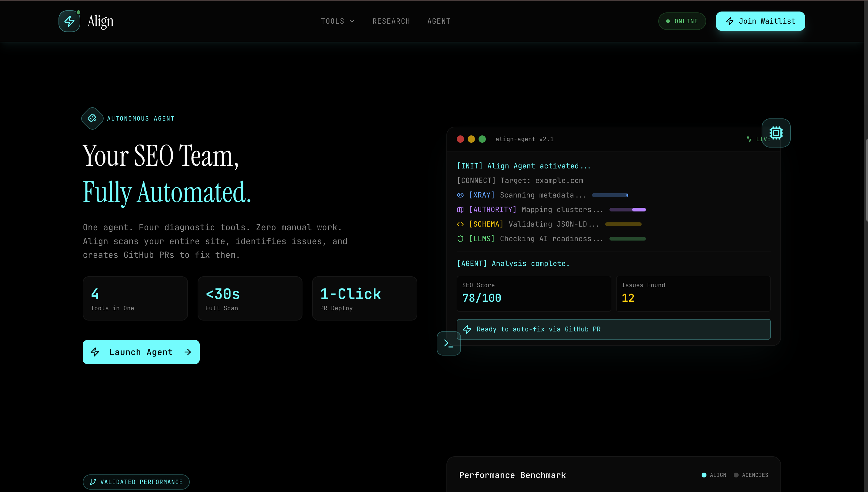Click the Autonomous Agent badge icon
Image resolution: width=868 pixels, height=492 pixels.
pos(92,118)
